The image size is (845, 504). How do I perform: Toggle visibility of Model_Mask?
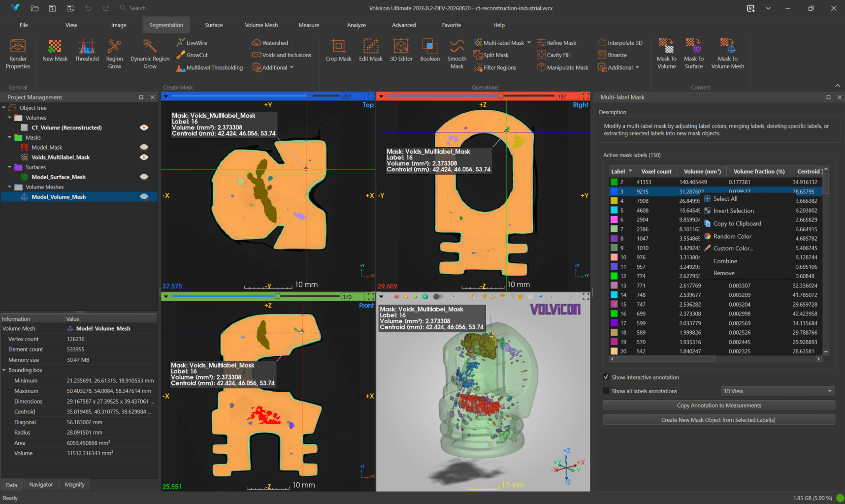(x=144, y=147)
